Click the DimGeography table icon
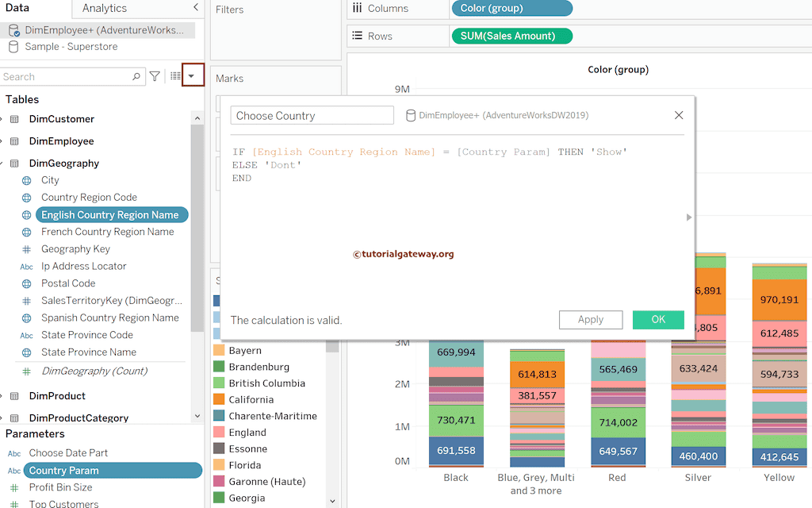The width and height of the screenshot is (812, 508). pos(14,164)
